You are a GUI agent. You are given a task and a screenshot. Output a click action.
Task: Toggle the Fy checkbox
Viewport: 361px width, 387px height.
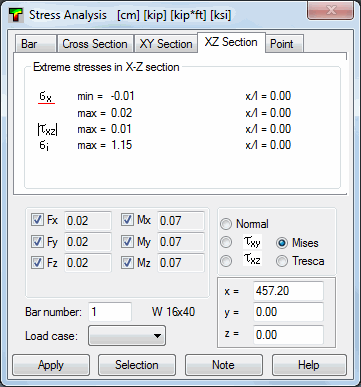37,241
